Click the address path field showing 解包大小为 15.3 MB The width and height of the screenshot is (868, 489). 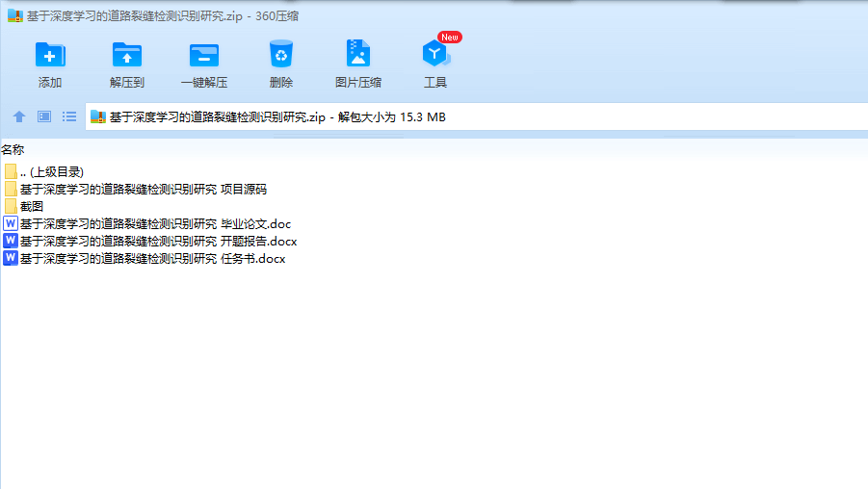pyautogui.click(x=476, y=116)
